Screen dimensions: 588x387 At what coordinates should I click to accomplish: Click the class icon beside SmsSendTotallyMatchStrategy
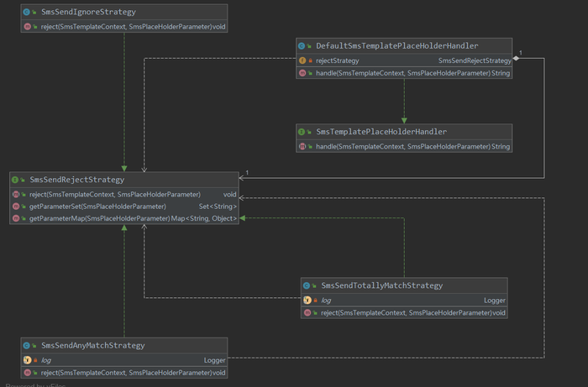click(x=307, y=286)
